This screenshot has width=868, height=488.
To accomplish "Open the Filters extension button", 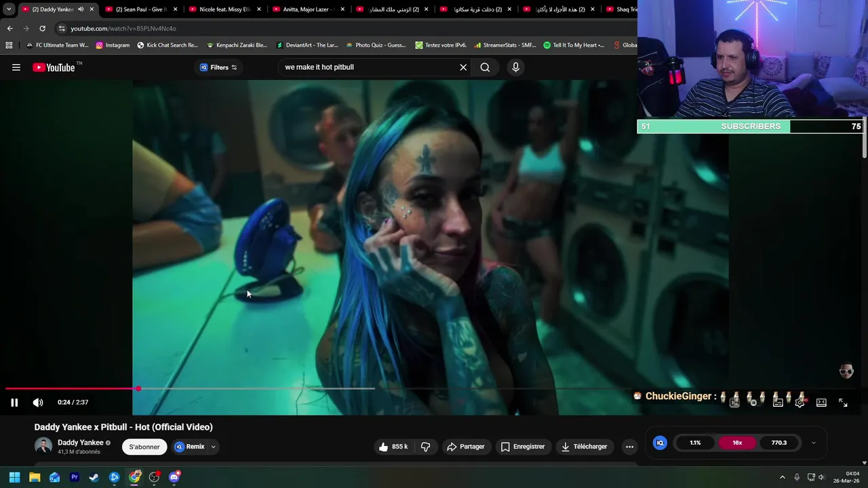I will click(218, 67).
